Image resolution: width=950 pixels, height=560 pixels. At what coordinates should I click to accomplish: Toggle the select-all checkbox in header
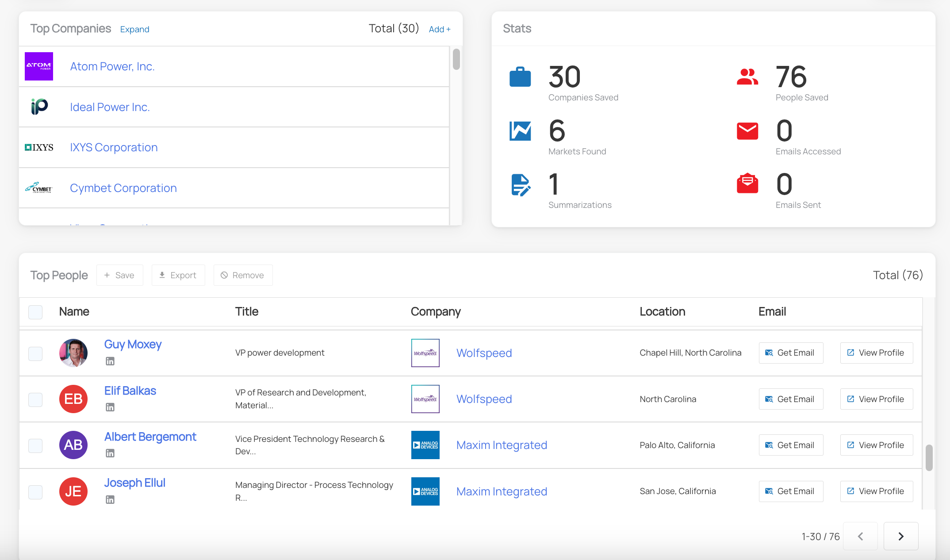(x=35, y=312)
